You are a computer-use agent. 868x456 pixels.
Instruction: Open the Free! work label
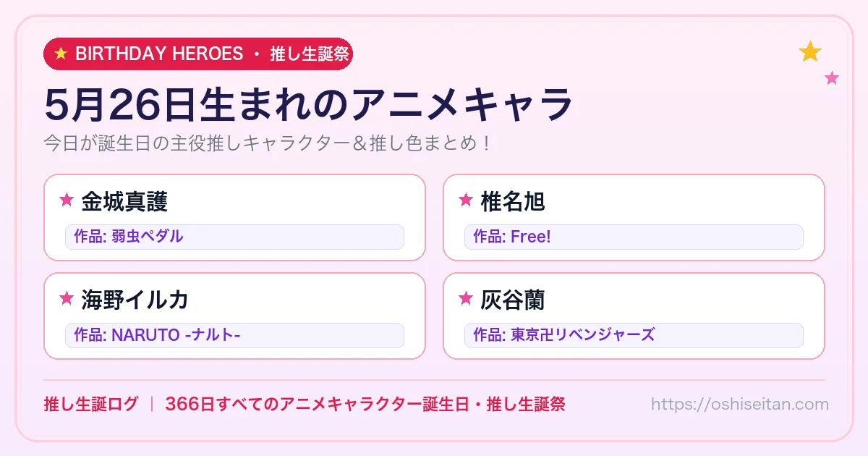[x=634, y=237]
